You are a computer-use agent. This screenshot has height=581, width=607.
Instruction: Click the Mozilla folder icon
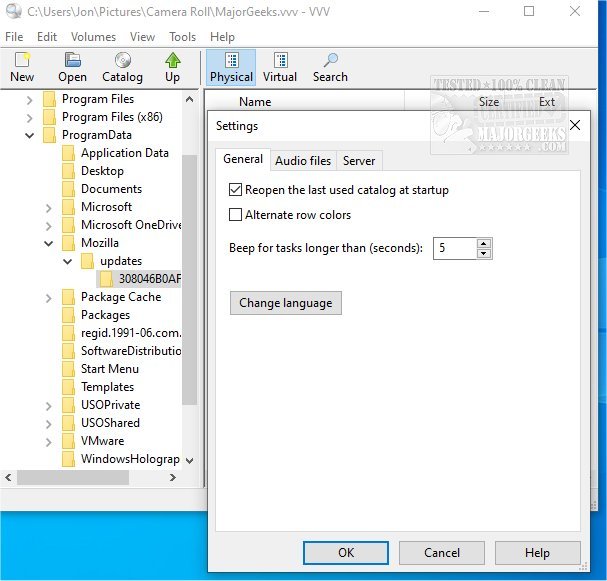69,243
